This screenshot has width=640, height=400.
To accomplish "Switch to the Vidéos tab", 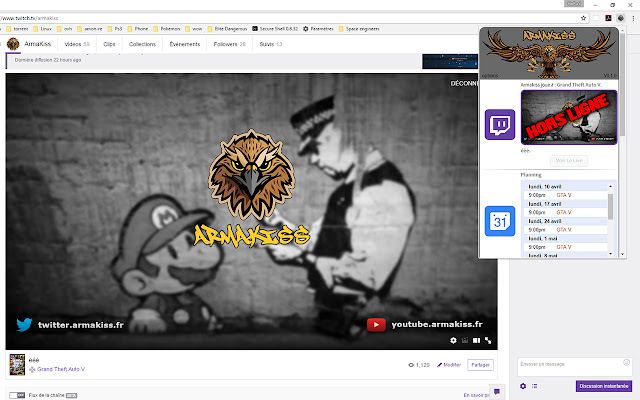I will tap(77, 44).
